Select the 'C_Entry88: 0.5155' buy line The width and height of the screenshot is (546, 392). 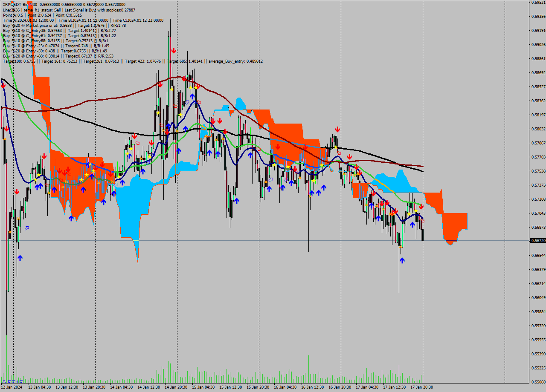pyautogui.click(x=55, y=40)
